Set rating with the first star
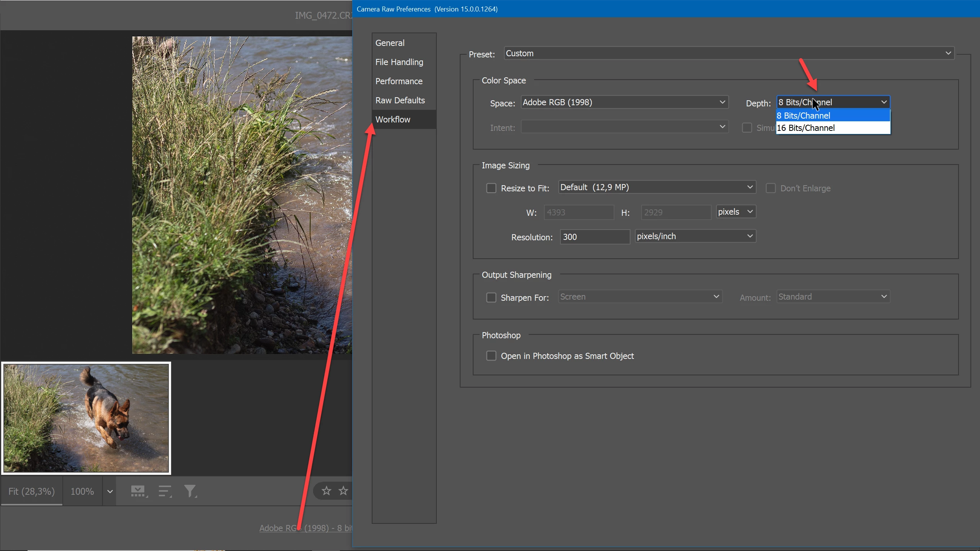The image size is (980, 551). (326, 491)
